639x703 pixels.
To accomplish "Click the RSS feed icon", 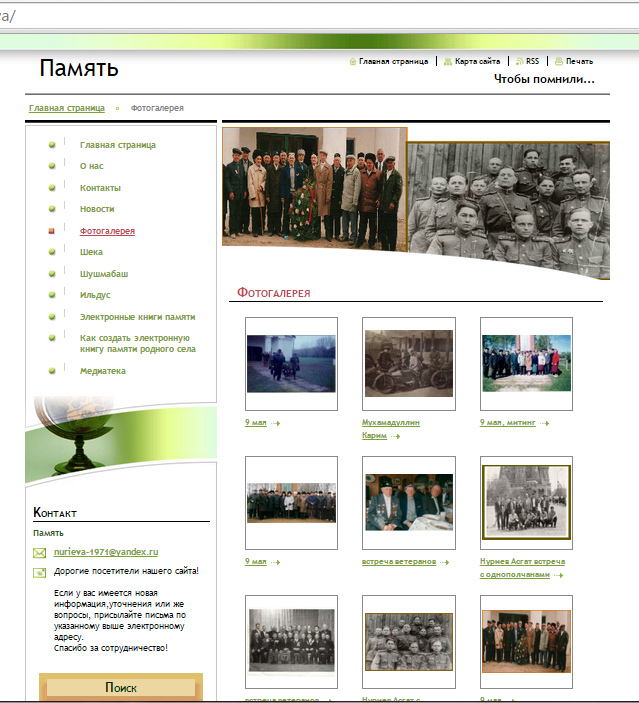I will tap(520, 62).
